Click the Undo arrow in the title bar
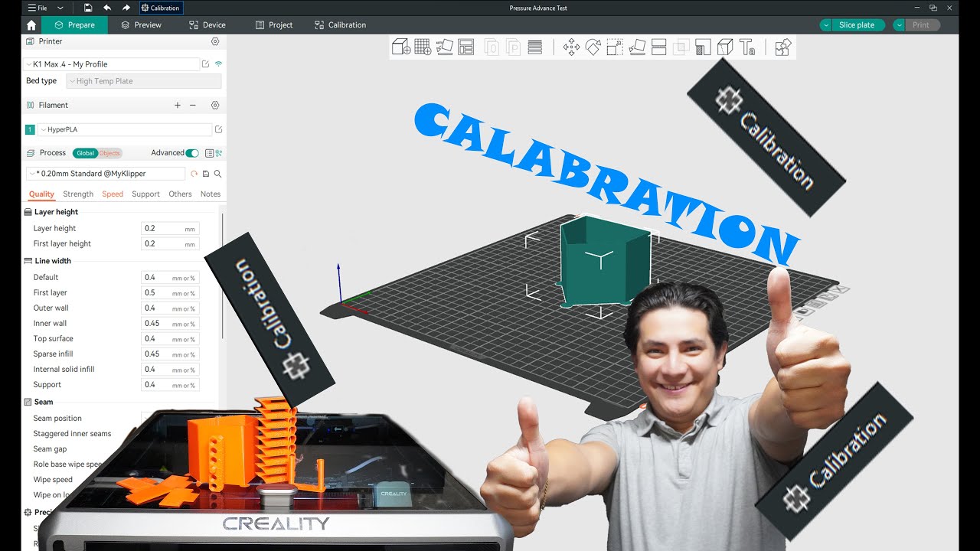 pyautogui.click(x=107, y=8)
